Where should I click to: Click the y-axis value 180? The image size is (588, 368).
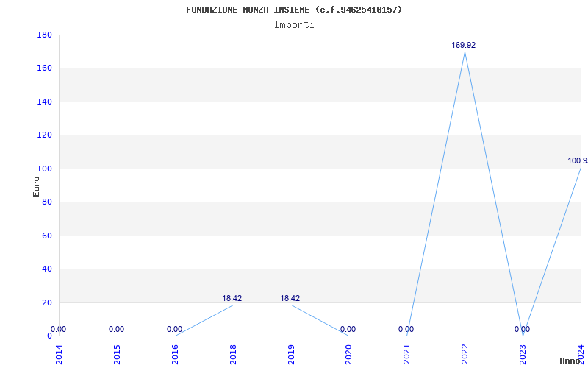click(44, 35)
